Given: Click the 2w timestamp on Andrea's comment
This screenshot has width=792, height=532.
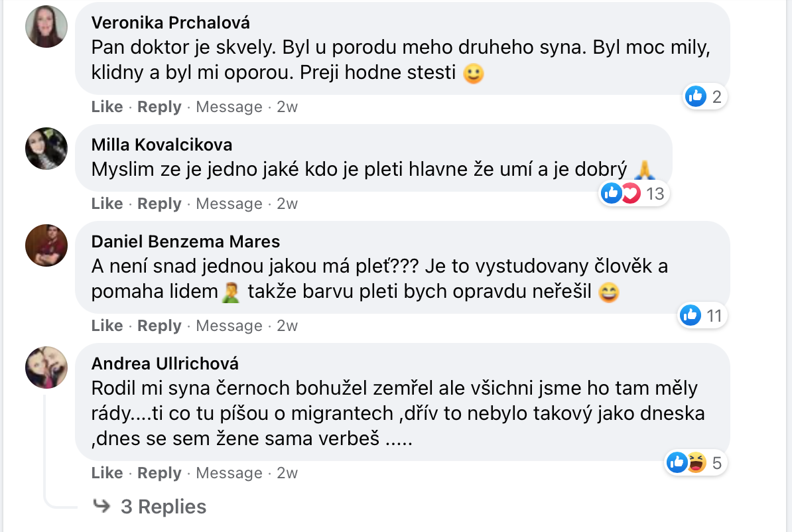Looking at the screenshot, I should tap(287, 473).
